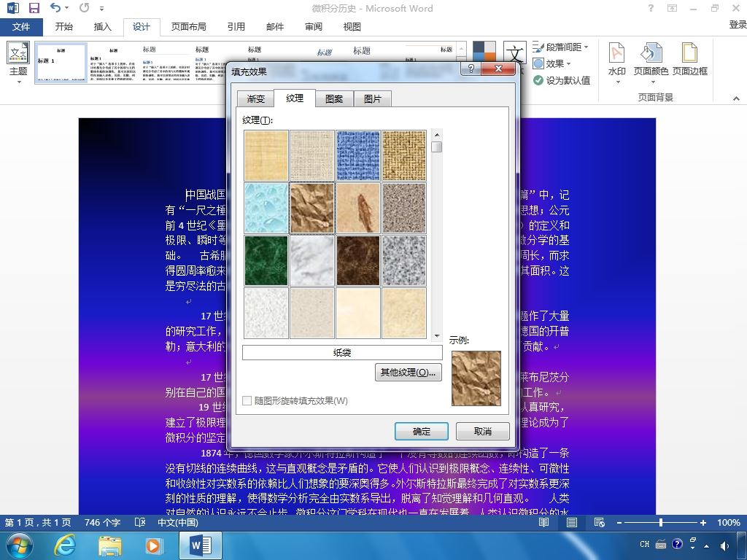Screen dimensions: 747x560
Task: Click the 100% zoom level
Action: coord(729,522)
